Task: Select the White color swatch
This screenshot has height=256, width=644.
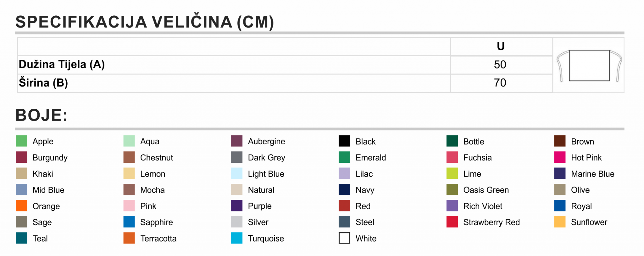Action: pyautogui.click(x=344, y=238)
